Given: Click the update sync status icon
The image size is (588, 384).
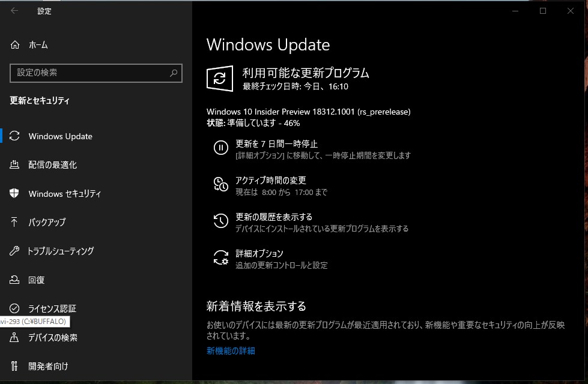Looking at the screenshot, I should [220, 79].
